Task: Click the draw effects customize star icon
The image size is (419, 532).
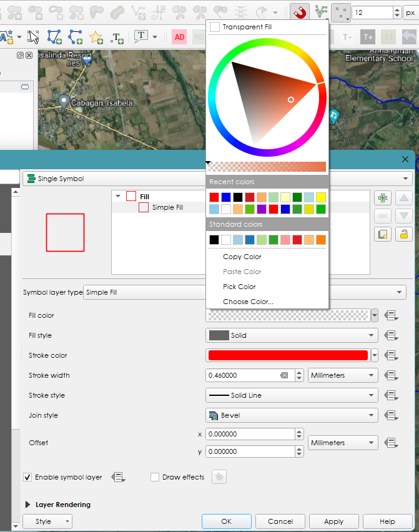Action: pyautogui.click(x=219, y=477)
